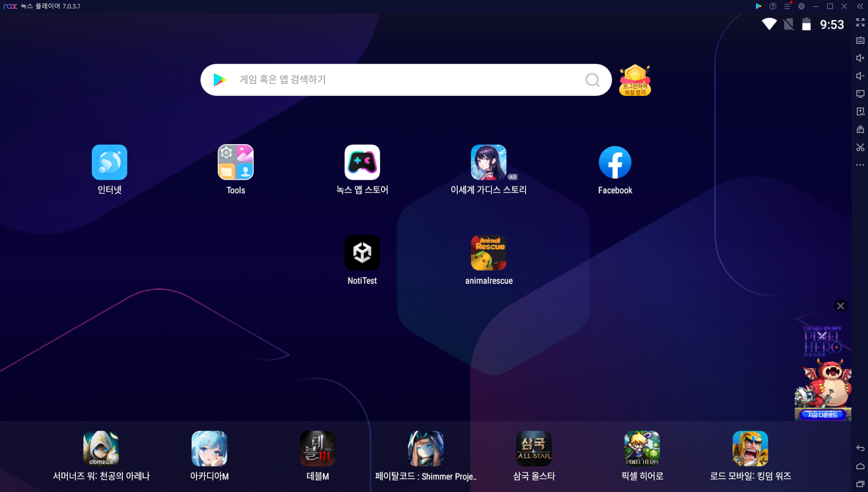Open keyboard mapping tool in sidebar
868x492 pixels.
pyautogui.click(x=860, y=40)
